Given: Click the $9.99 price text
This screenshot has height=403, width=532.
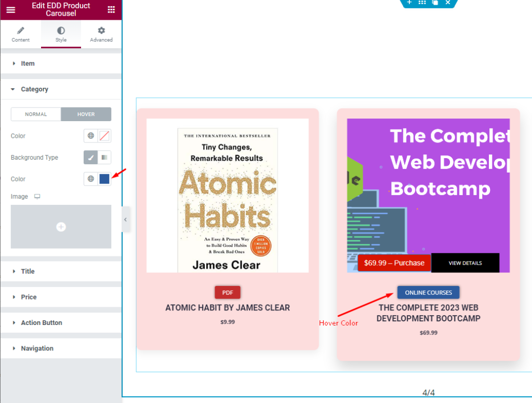Looking at the screenshot, I should (228, 322).
